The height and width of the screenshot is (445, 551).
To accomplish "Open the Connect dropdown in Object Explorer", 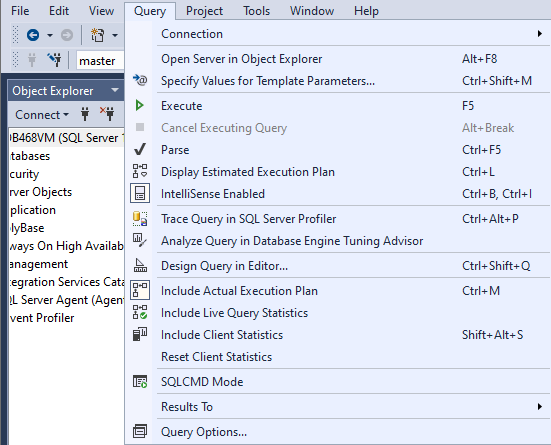I will 42,115.
